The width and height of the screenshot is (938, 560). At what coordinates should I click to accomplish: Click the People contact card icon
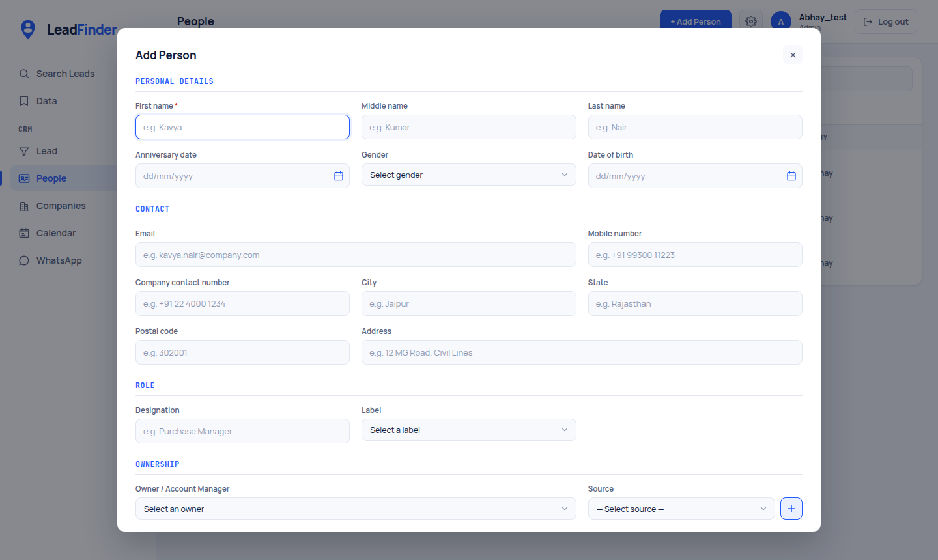(x=24, y=178)
